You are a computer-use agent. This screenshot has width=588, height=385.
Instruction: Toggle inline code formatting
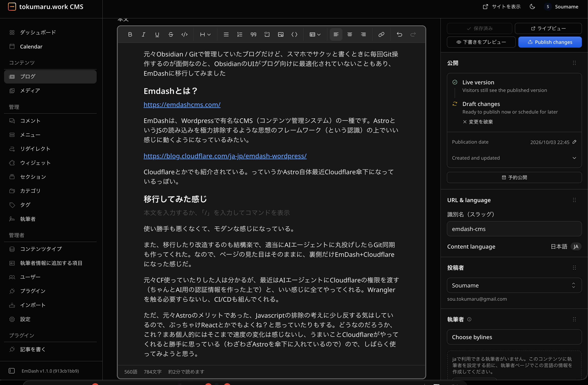coord(185,34)
